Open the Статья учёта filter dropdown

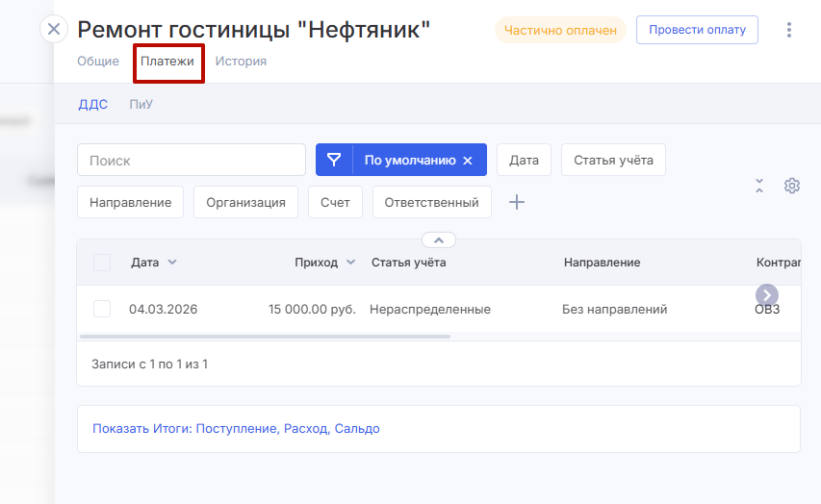(x=613, y=161)
